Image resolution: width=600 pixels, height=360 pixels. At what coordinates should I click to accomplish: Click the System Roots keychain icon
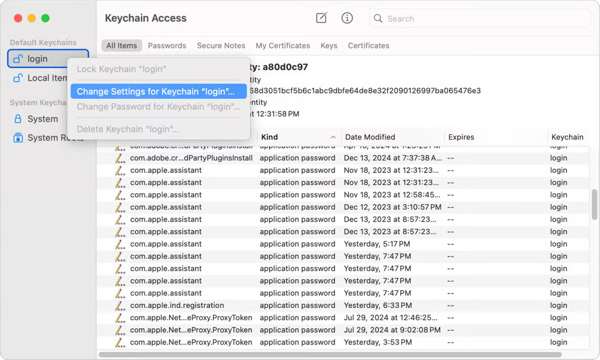pyautogui.click(x=18, y=138)
